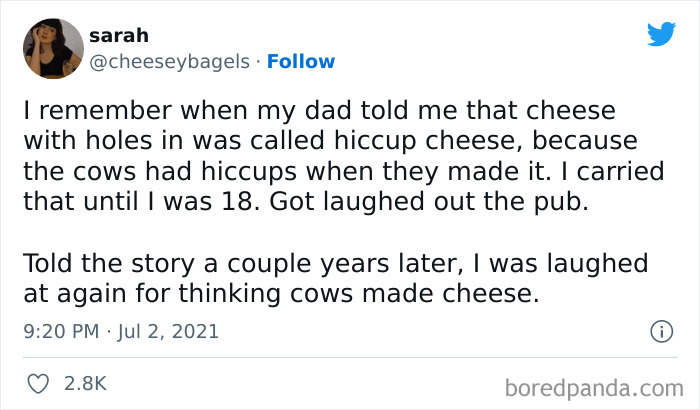View the 2.8K likes count
The image size is (700, 410).
tap(86, 383)
